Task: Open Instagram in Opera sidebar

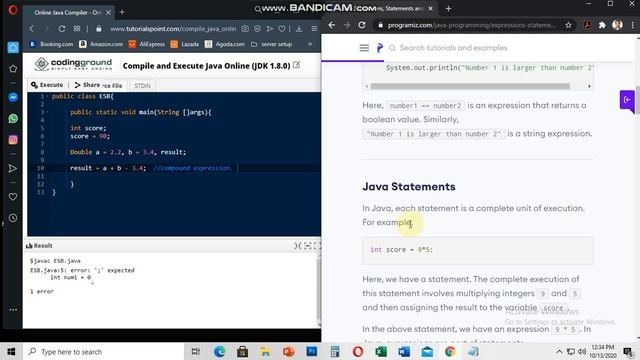Action: (x=13, y=140)
